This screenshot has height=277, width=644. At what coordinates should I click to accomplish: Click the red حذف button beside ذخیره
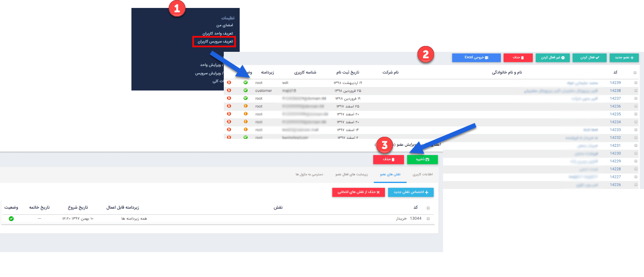388,160
